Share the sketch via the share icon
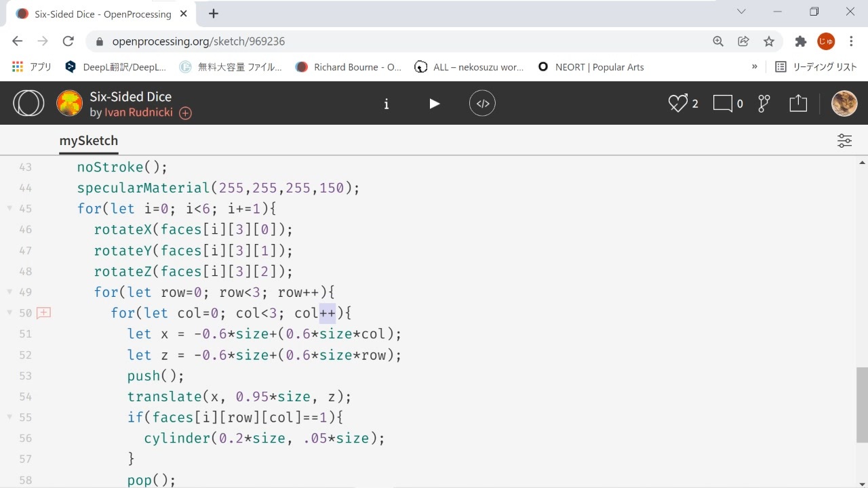 pos(797,103)
